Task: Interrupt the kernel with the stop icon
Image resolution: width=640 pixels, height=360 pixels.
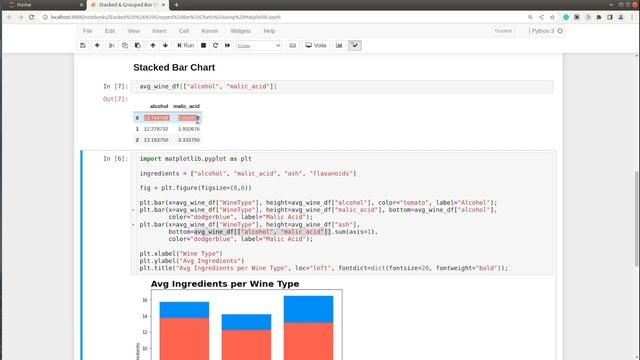Action: (203, 46)
